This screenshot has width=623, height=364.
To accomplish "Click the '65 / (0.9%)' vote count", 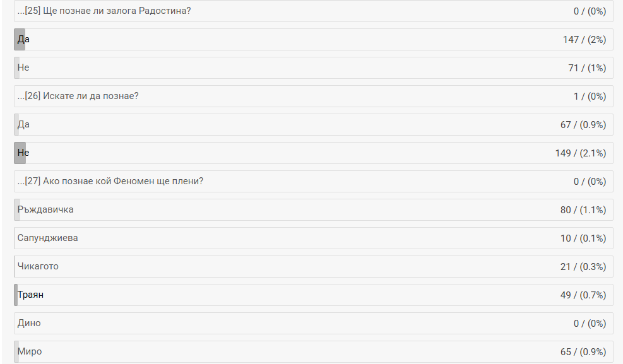I will (x=583, y=351).
